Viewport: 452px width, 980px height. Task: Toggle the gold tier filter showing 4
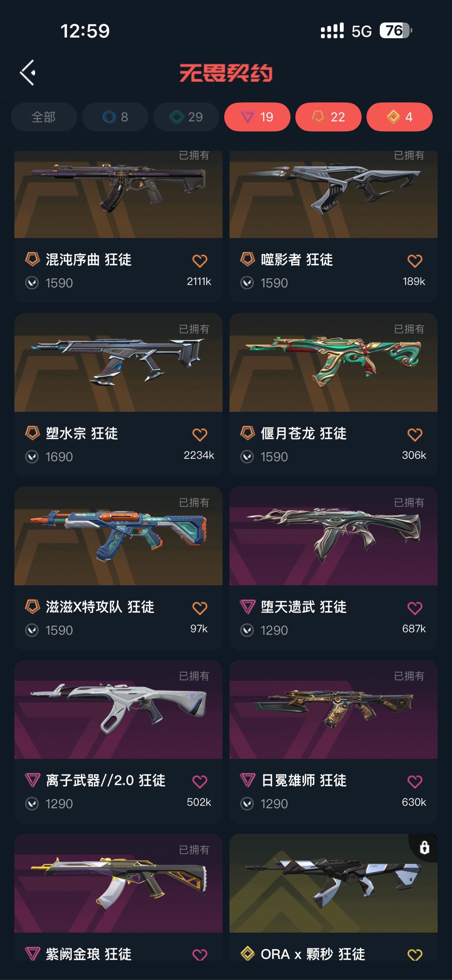coord(400,117)
